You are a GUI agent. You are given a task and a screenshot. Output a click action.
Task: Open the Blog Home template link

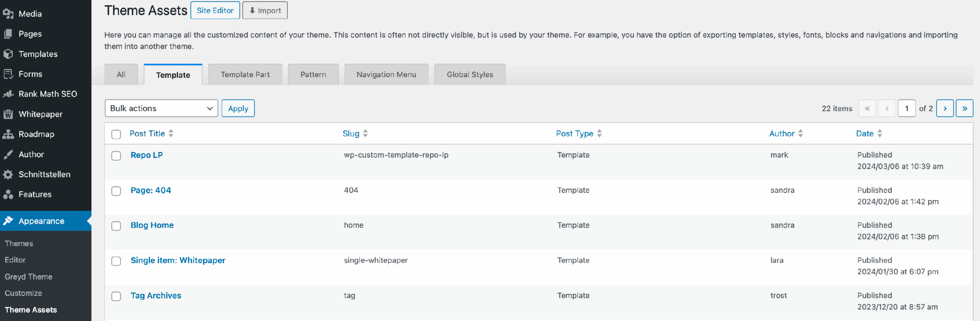[x=152, y=225]
